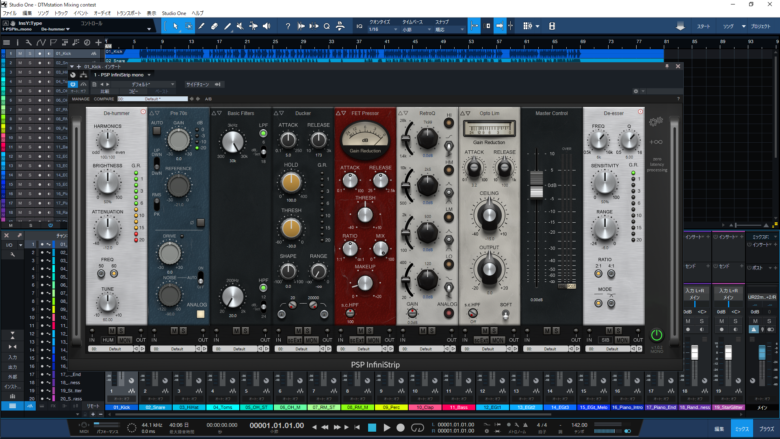Open the download arrow icon at top right

(x=681, y=26)
